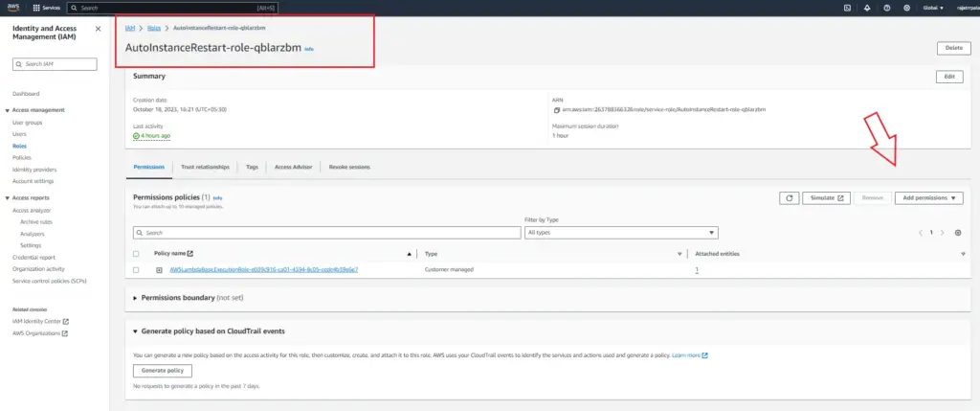Open the Filter by Type dropdown
The height and width of the screenshot is (411, 980).
[621, 232]
